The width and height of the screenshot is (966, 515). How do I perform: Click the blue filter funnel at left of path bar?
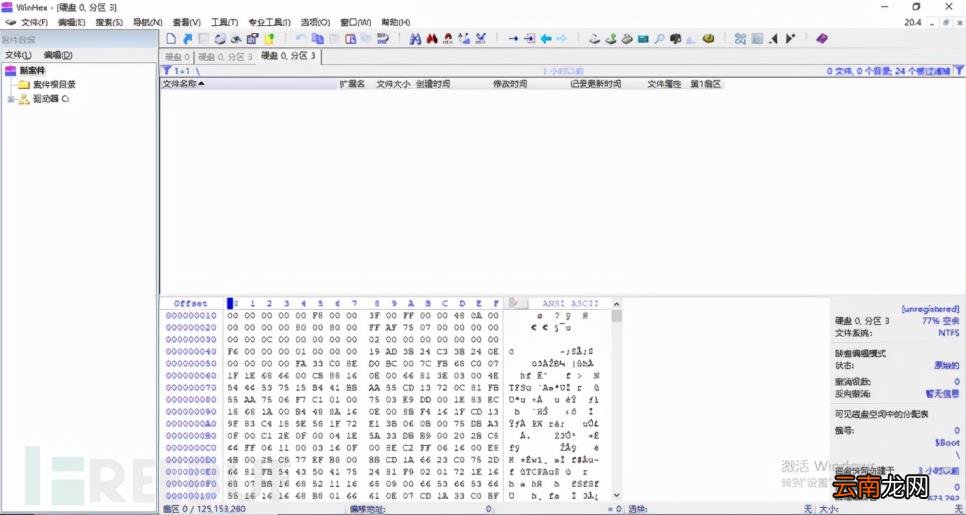[166, 71]
